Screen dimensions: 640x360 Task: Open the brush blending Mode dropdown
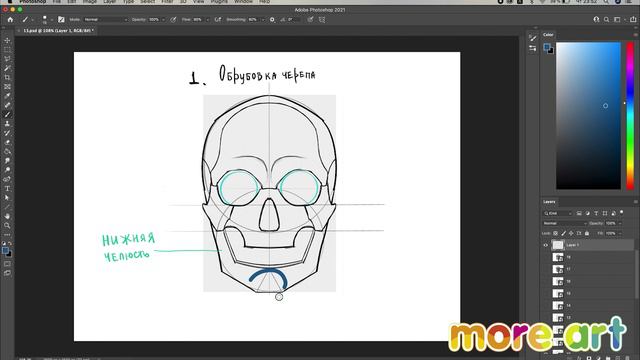[x=106, y=19]
